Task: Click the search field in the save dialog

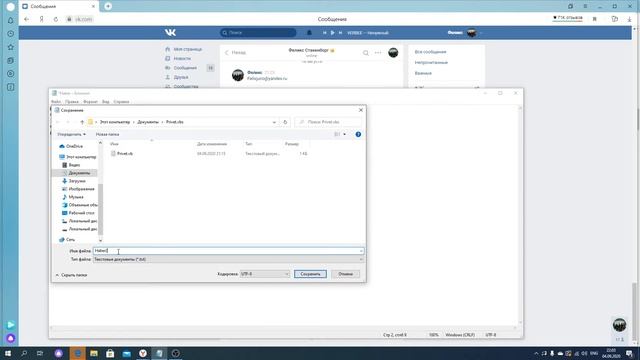Action: pyautogui.click(x=328, y=122)
